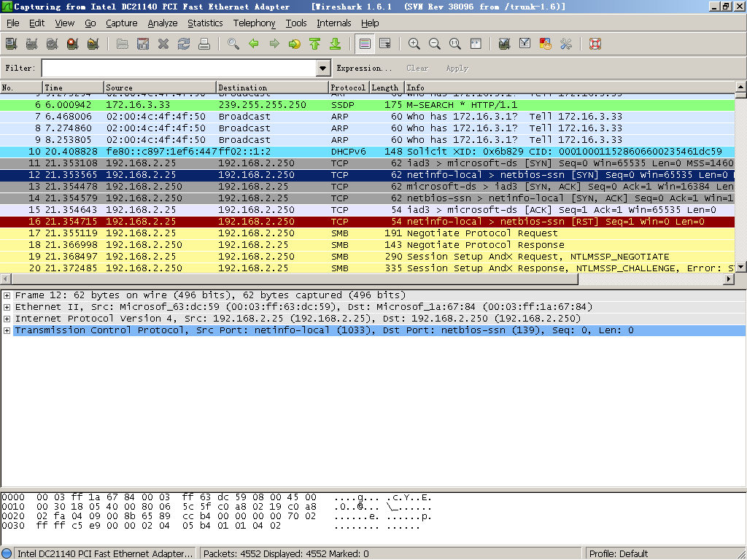The height and width of the screenshot is (560, 747).
Task: Open the Tools menu
Action: click(x=296, y=23)
